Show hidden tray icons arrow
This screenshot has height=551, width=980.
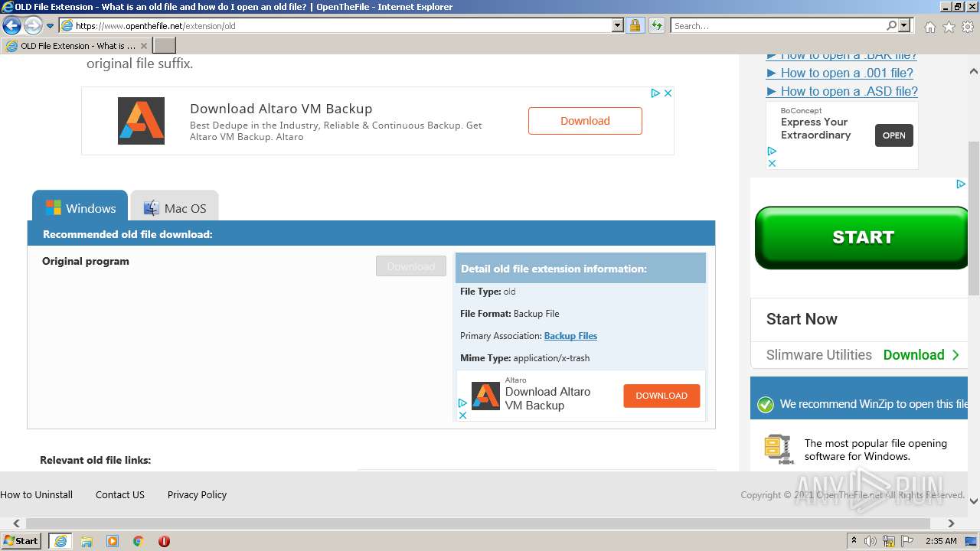click(854, 541)
